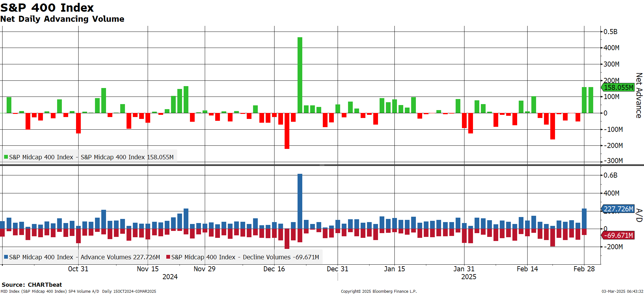
Task: Click the A/D vertical axis title
Action: tap(639, 215)
